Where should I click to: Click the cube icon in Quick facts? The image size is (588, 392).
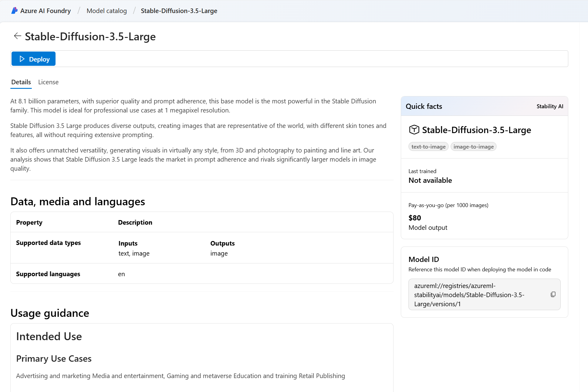[x=414, y=130]
